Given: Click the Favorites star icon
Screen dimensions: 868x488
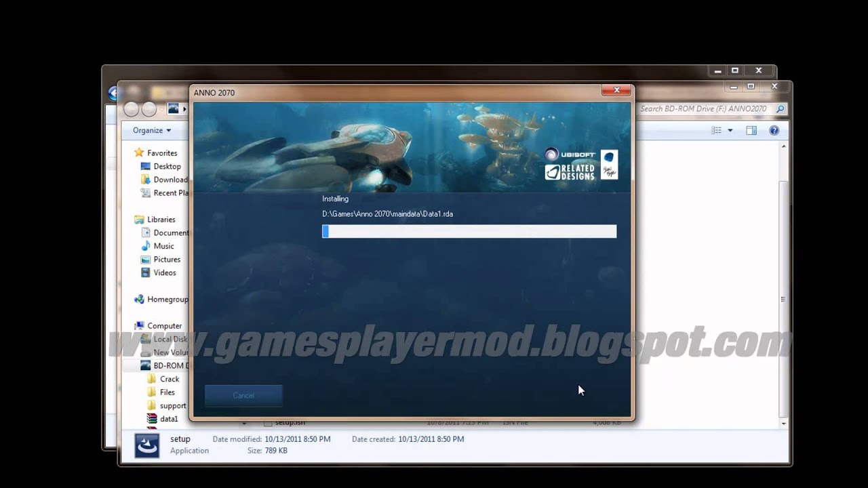Looking at the screenshot, I should pos(139,152).
